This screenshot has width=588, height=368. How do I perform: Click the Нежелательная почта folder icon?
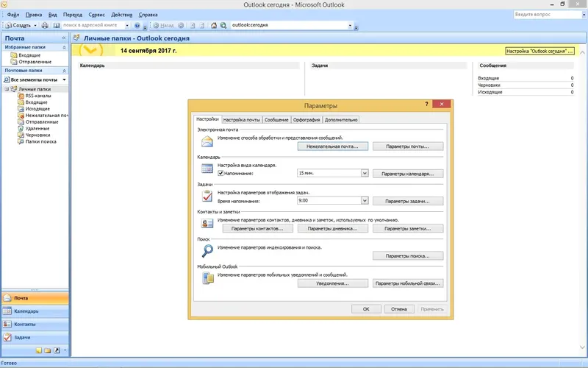21,116
